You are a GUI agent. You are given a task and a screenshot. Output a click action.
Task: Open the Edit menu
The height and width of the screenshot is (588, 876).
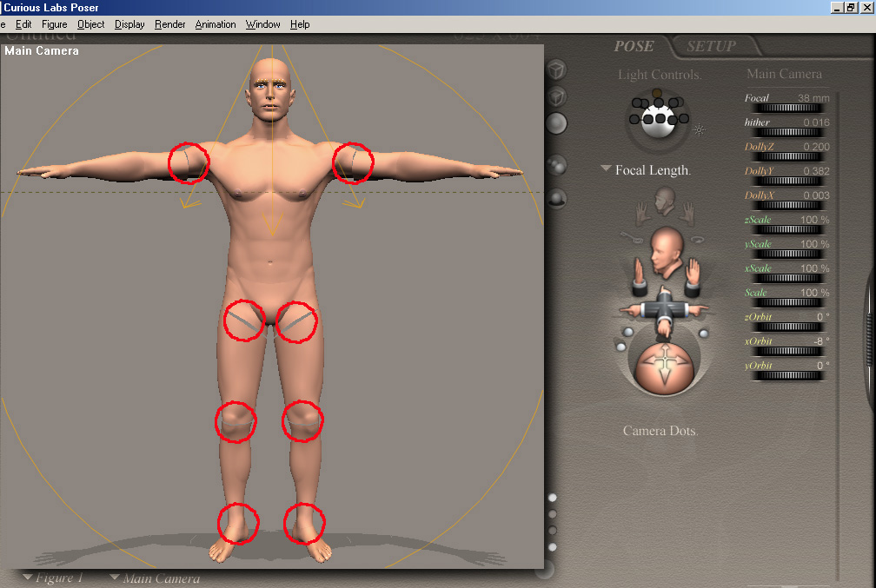coord(23,24)
